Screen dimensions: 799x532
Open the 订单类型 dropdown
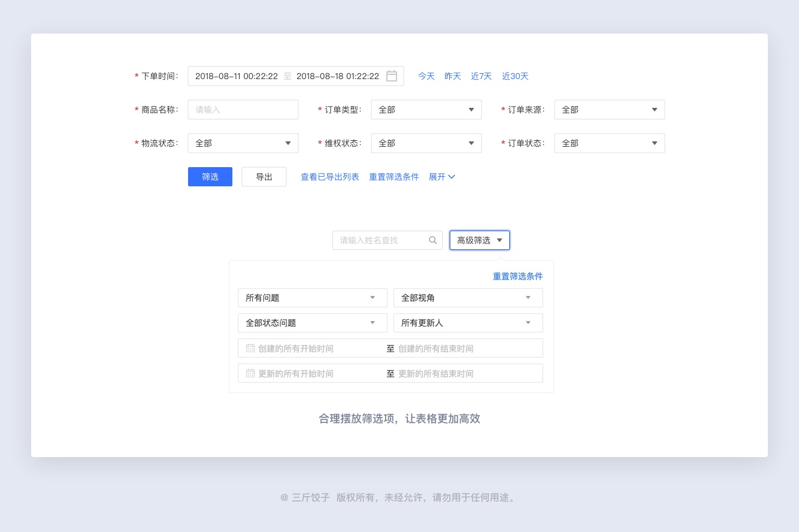click(426, 110)
